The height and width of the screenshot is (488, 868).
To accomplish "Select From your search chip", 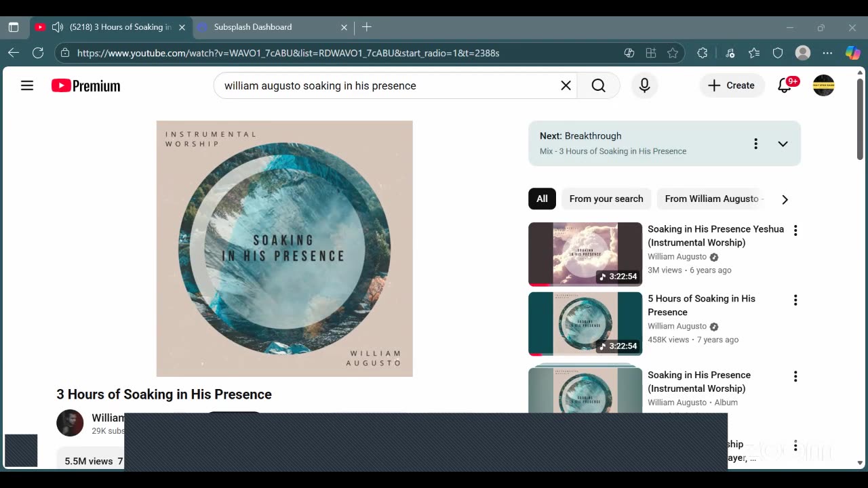I will 606,199.
